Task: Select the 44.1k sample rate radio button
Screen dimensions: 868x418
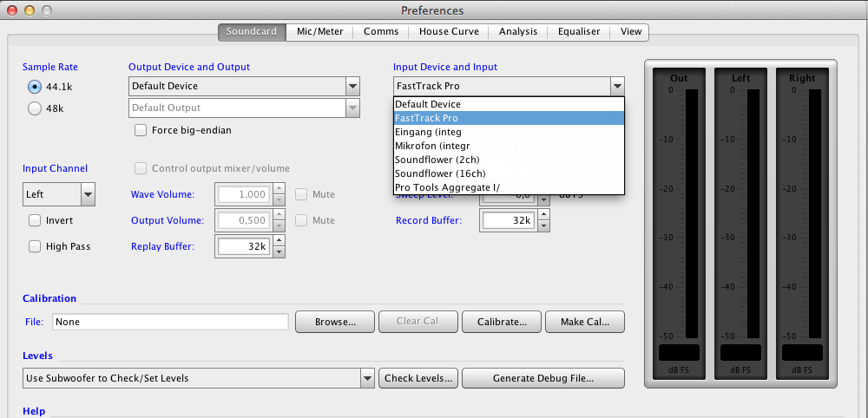Action: click(35, 86)
